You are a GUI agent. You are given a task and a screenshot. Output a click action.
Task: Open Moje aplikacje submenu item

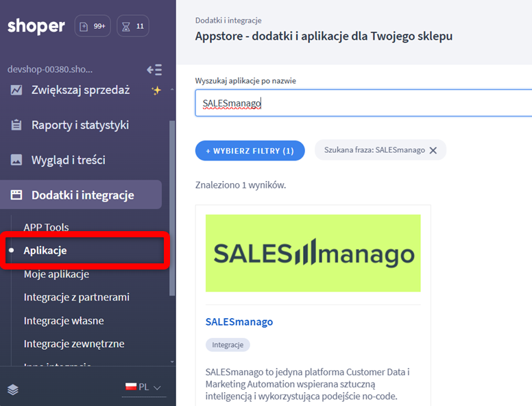(57, 274)
